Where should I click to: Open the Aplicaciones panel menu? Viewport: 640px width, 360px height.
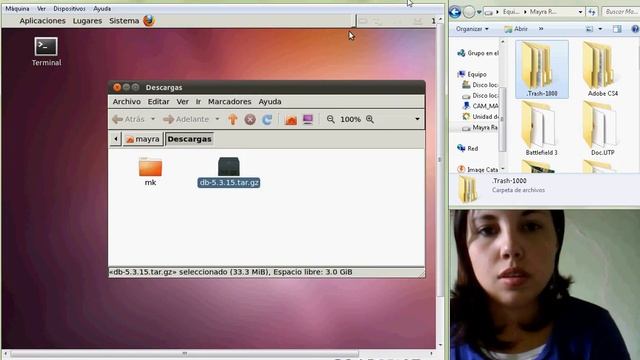tap(42, 21)
